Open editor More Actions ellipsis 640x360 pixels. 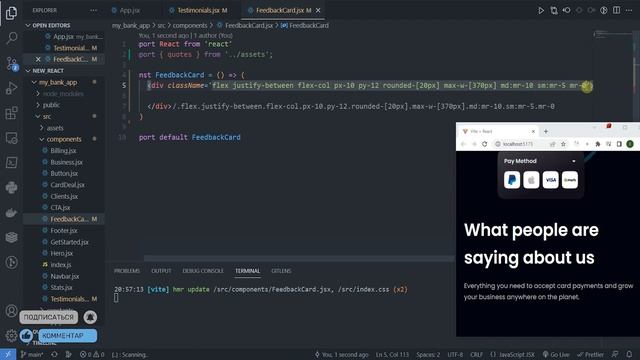pos(629,10)
